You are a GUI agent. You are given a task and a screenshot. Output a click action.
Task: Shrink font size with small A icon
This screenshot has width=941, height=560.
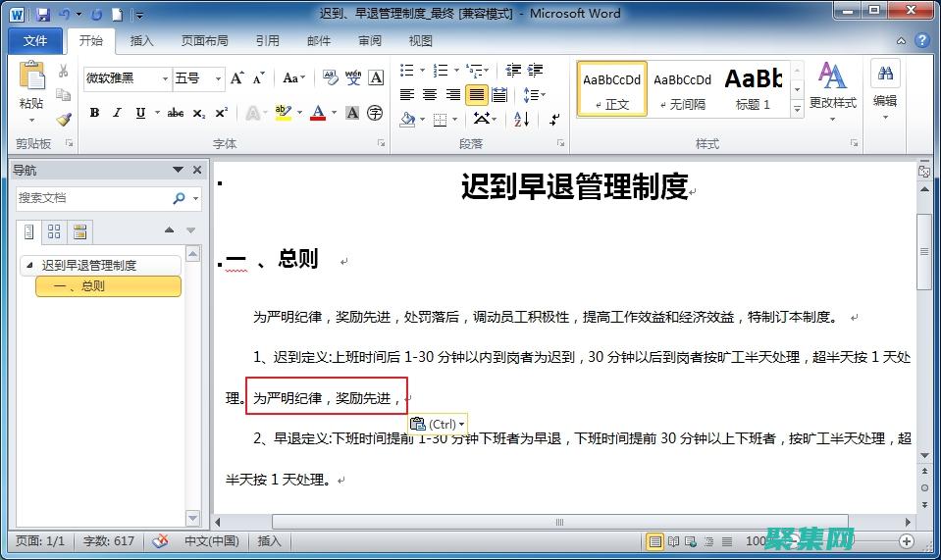[x=258, y=77]
